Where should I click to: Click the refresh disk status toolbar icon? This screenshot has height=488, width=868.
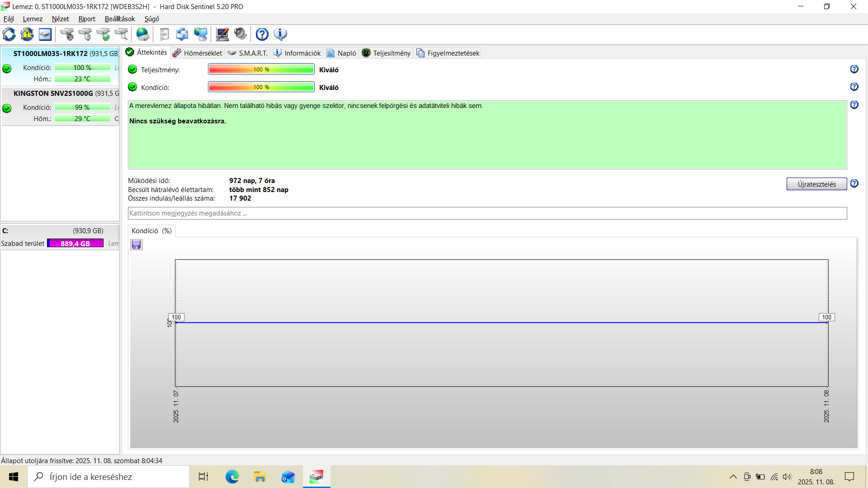tap(9, 34)
